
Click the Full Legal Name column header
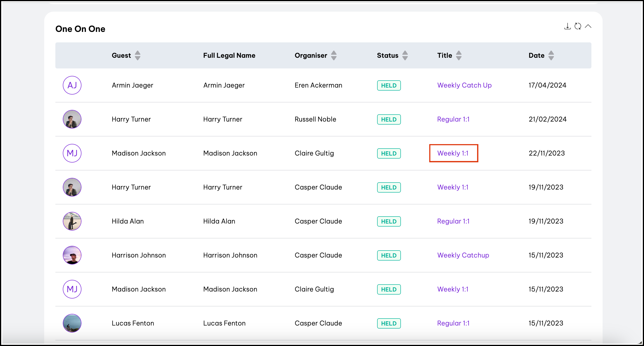click(229, 55)
